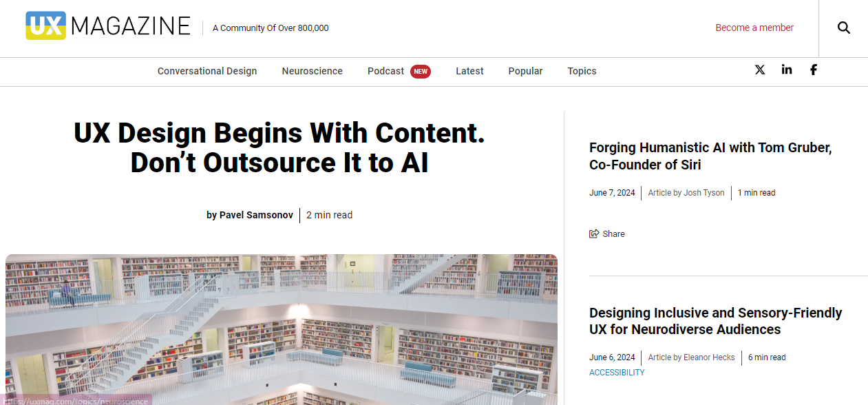Open the library photo article thumbnail
The height and width of the screenshot is (405, 868).
pos(282,329)
